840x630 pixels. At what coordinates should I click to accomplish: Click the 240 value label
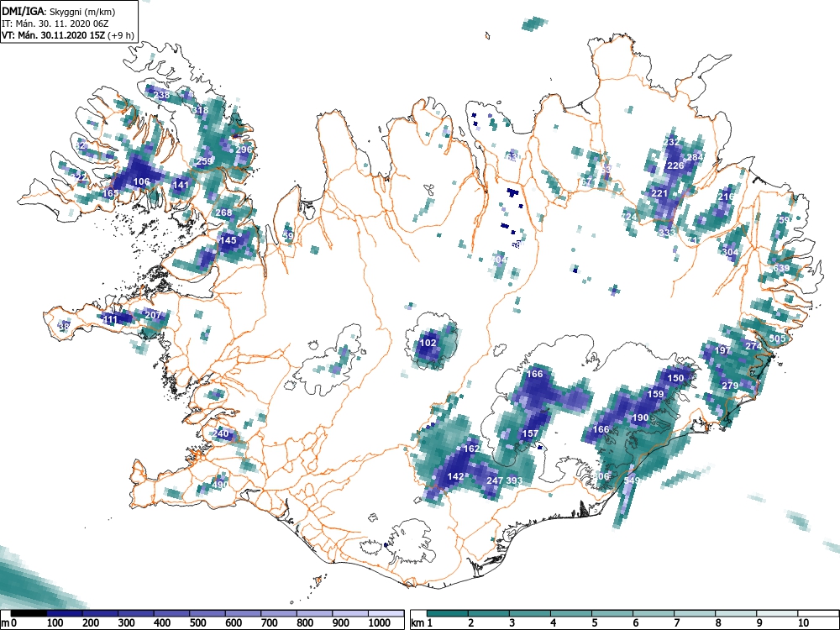[221, 433]
